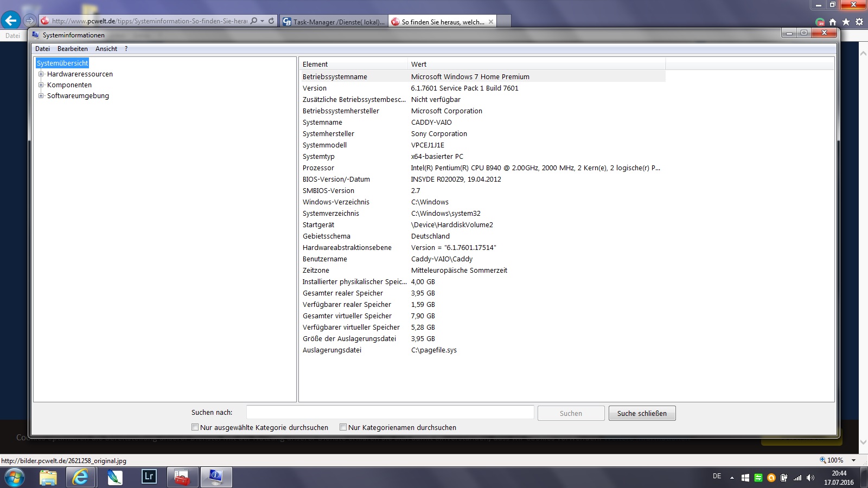Select Softwareumgebung label in the tree
868x488 pixels.
point(78,96)
